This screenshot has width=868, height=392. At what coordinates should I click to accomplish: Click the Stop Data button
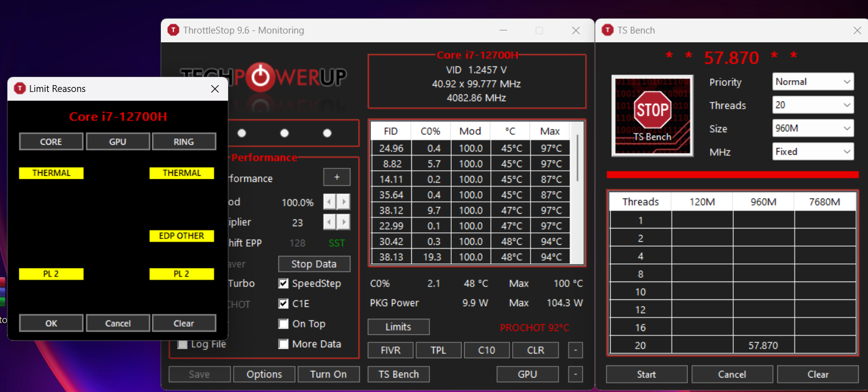pyautogui.click(x=314, y=264)
